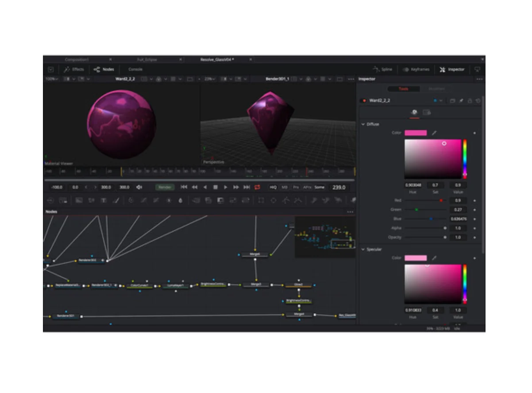Toggle HiQ render quality

(273, 187)
